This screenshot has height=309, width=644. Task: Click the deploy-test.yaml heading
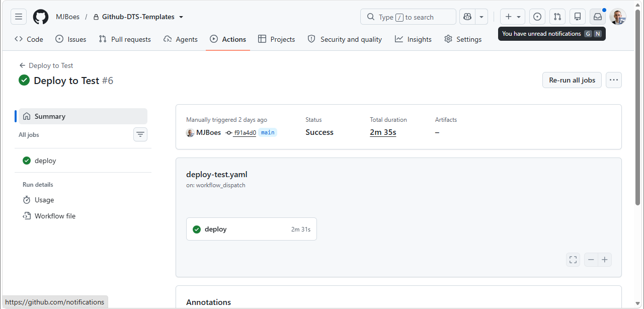click(217, 175)
